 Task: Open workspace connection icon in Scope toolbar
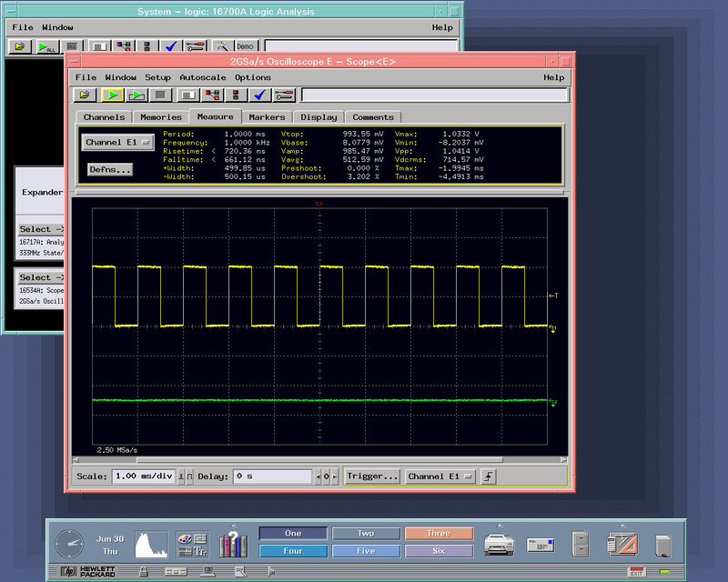pos(213,95)
